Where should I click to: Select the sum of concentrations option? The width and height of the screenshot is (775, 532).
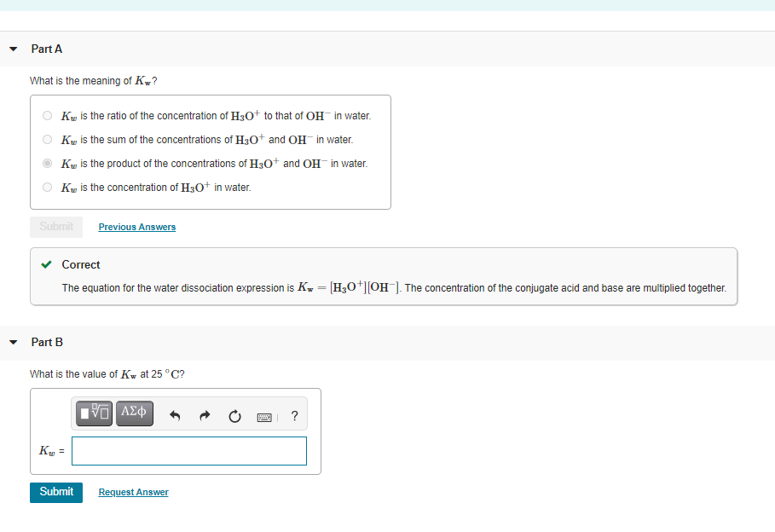47,138
